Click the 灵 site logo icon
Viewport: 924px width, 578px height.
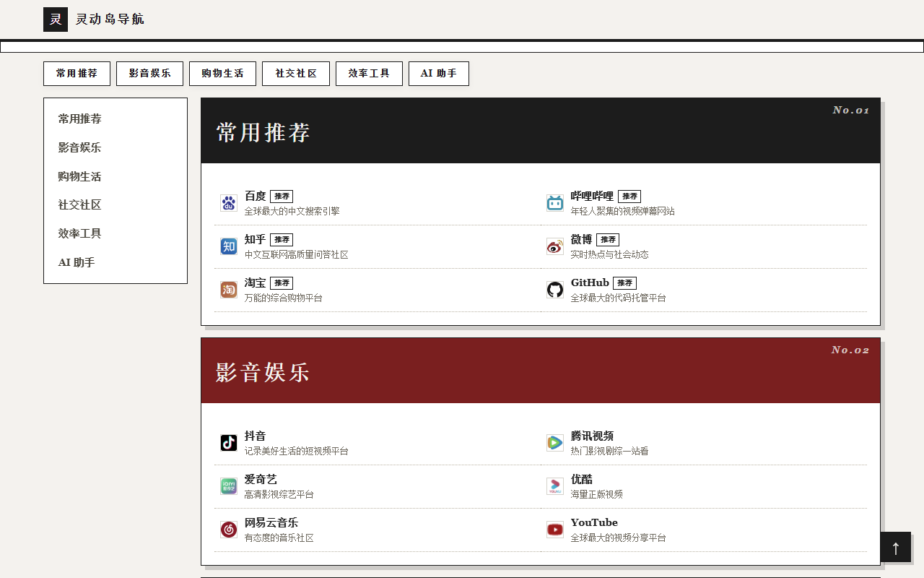tap(56, 20)
